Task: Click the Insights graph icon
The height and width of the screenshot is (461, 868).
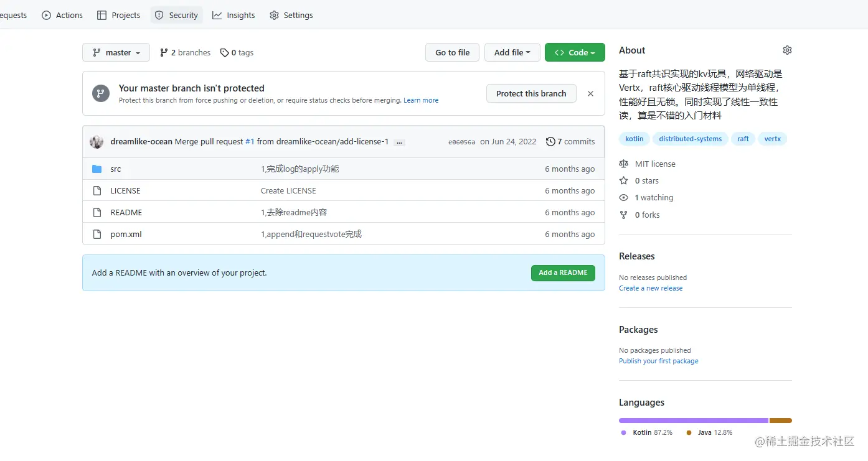Action: [217, 16]
